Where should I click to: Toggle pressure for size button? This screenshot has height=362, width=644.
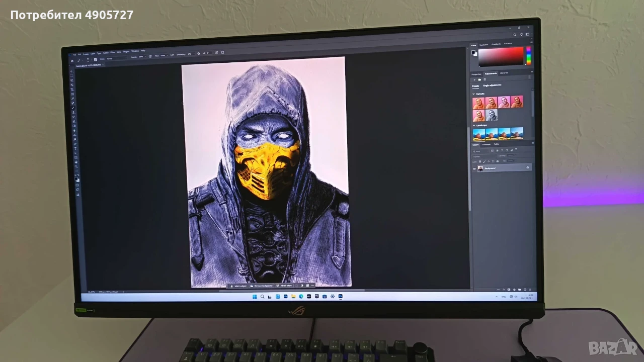[216, 52]
